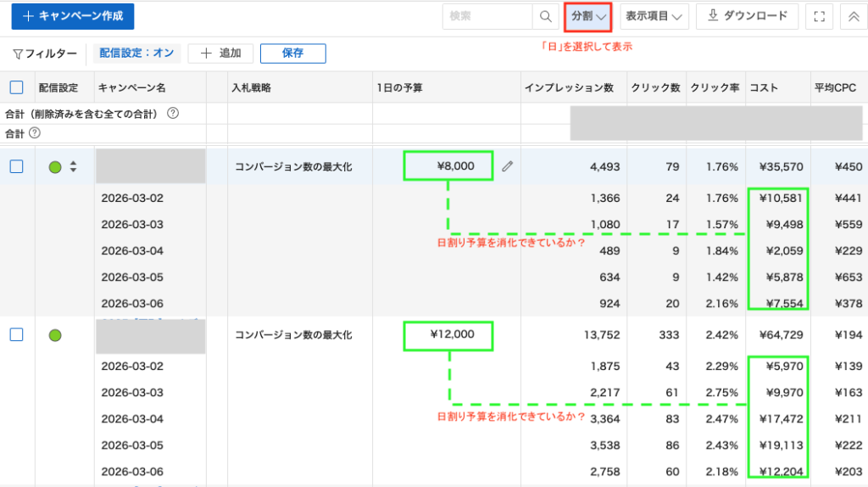The height and width of the screenshot is (487, 868).
Task: Click the 配信設定：オン filter chip
Action: click(136, 53)
